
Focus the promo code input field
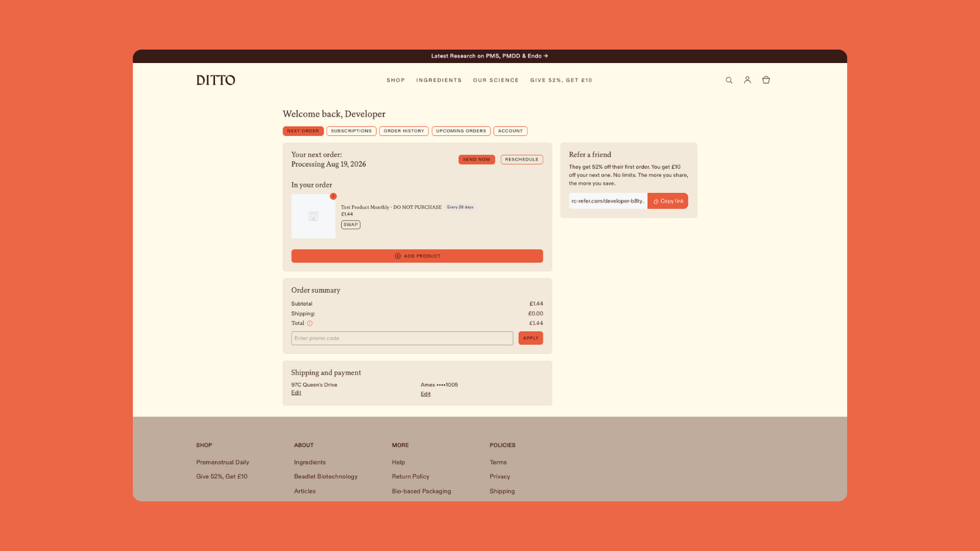tap(402, 338)
